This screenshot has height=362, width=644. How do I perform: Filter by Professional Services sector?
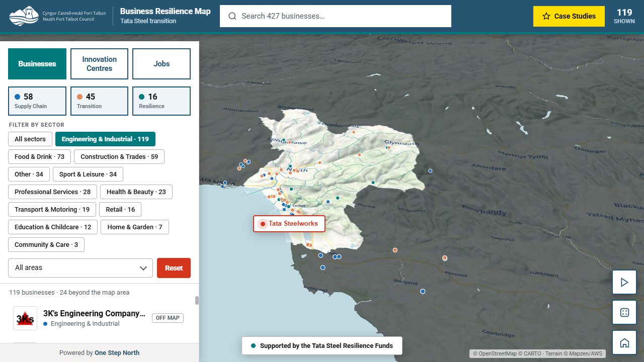53,192
